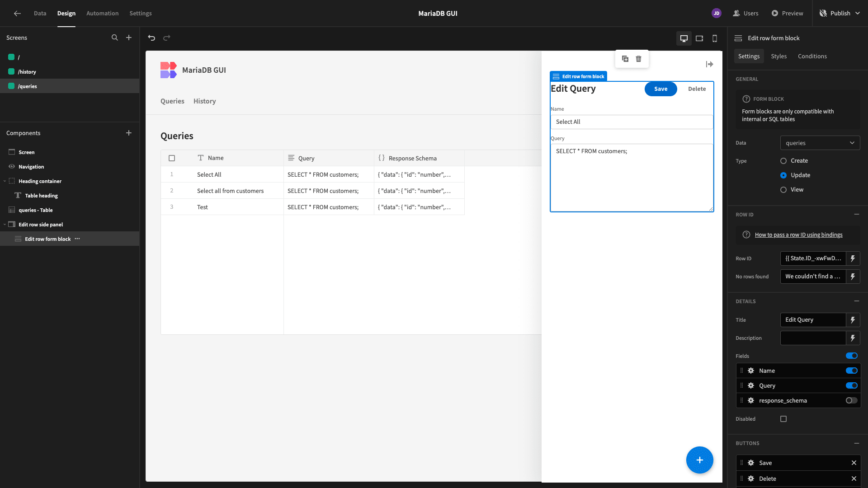The width and height of the screenshot is (868, 488).
Task: Switch to the Data tab
Action: 40,14
